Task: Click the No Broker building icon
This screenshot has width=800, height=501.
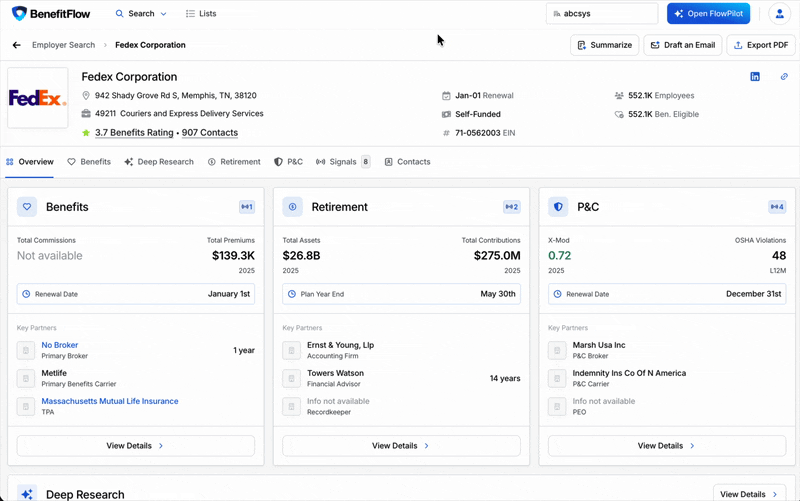Action: [x=26, y=350]
